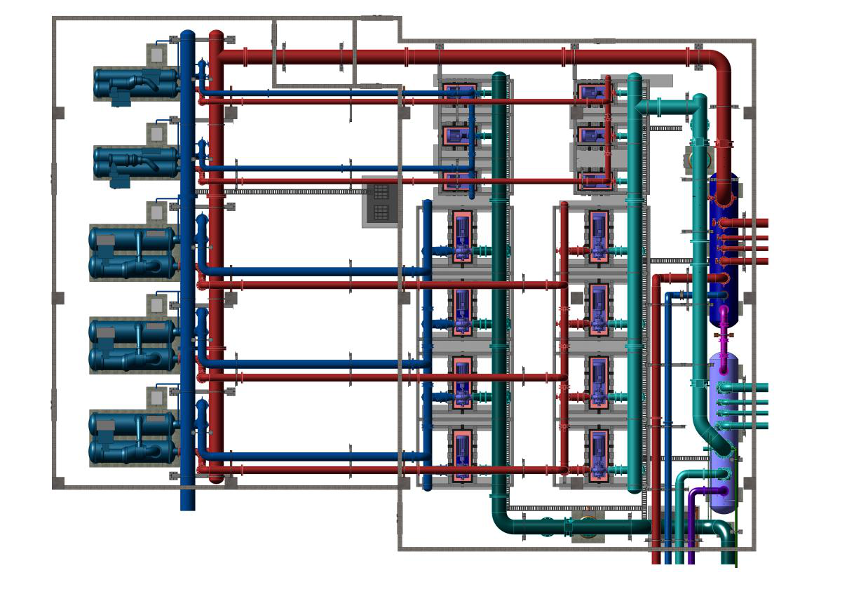The height and width of the screenshot is (589, 868).
Task: Select the bottom chiller unit on the left
Action: click(x=133, y=438)
